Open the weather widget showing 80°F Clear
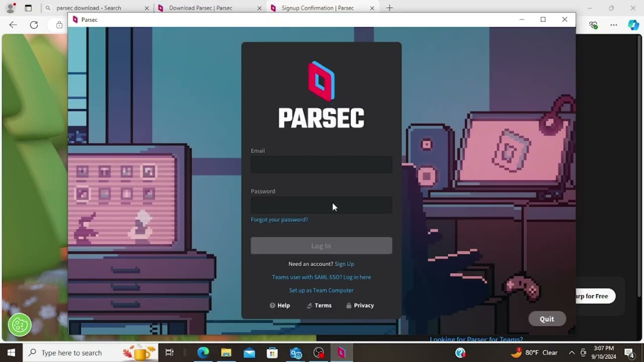644x362 pixels. 534,353
